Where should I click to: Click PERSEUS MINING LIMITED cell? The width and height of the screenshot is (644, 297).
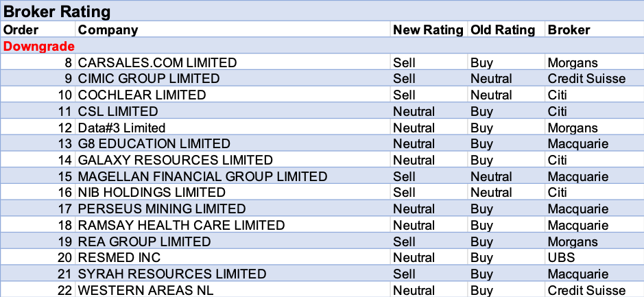[x=162, y=209]
